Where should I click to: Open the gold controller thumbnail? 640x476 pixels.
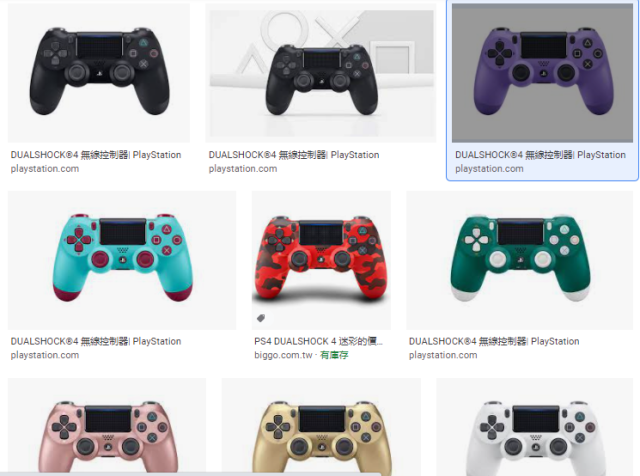(321, 427)
